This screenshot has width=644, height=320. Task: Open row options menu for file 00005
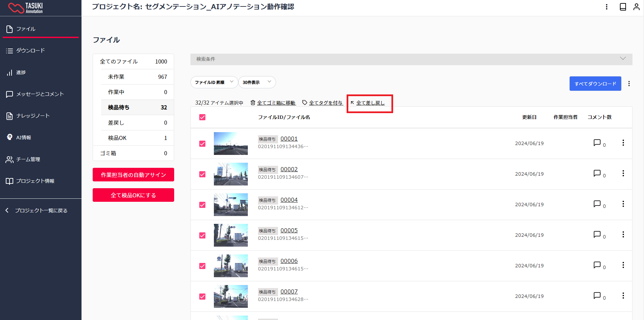point(623,234)
